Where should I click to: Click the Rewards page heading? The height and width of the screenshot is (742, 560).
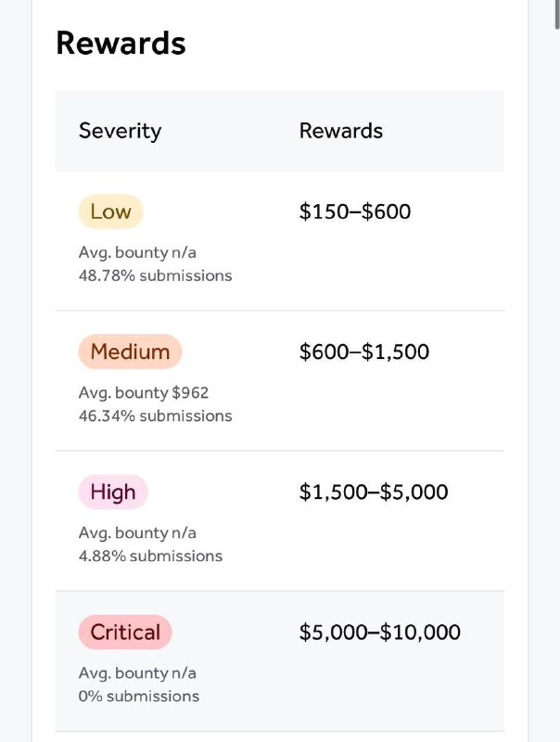tap(121, 43)
